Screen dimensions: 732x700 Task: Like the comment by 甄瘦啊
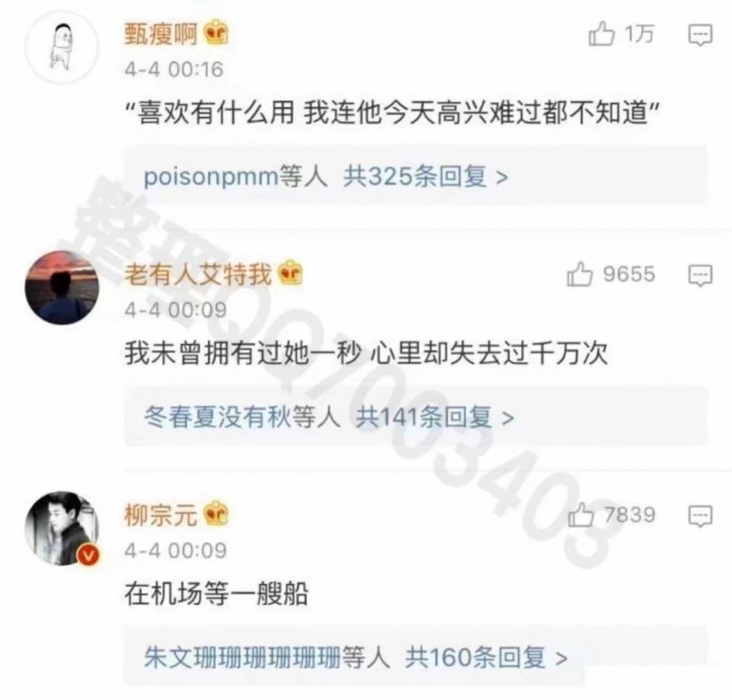(601, 34)
